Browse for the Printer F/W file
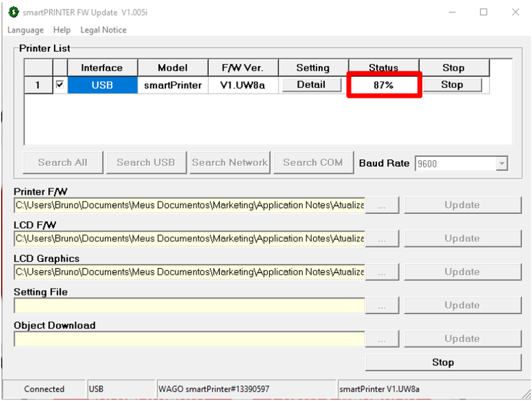The image size is (532, 401). pos(381,206)
